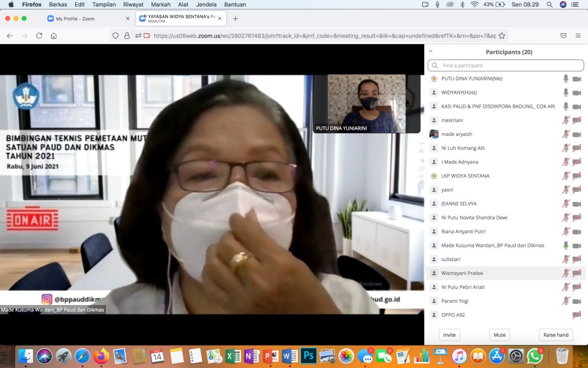This screenshot has height=368, width=588.
Task: Open the Riwayat menu in menu bar
Action: 133,5
